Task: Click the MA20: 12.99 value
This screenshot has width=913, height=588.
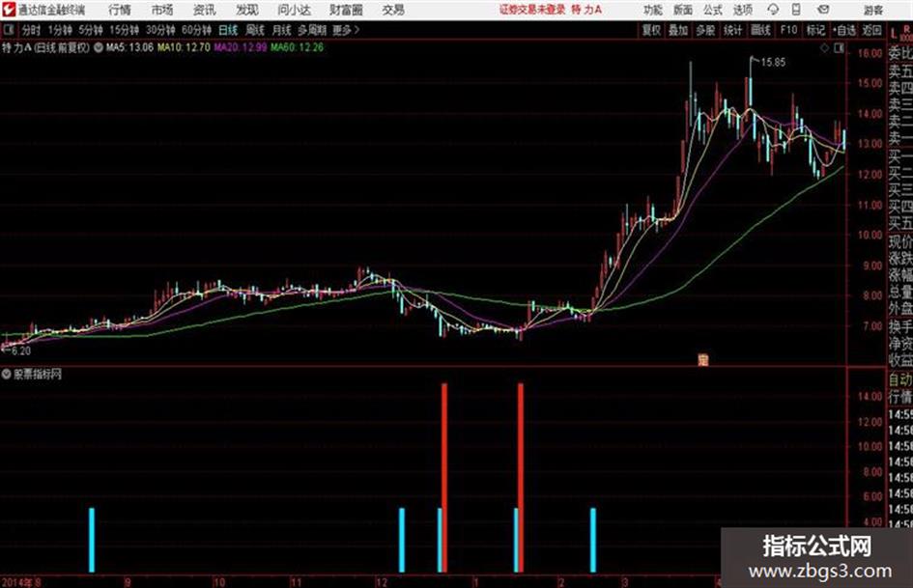Action: [240, 47]
